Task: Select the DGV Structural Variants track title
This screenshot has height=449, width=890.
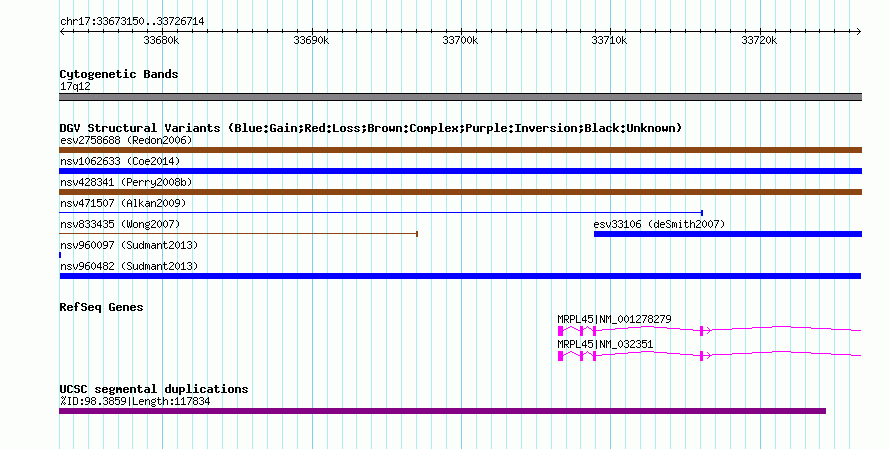Action: click(371, 128)
